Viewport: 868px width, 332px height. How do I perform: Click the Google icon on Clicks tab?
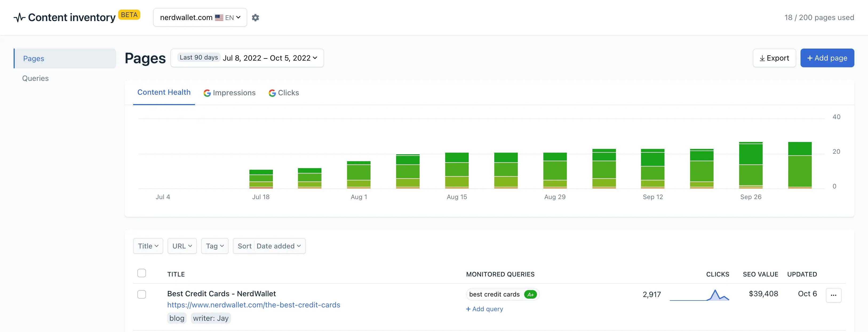[x=272, y=93]
